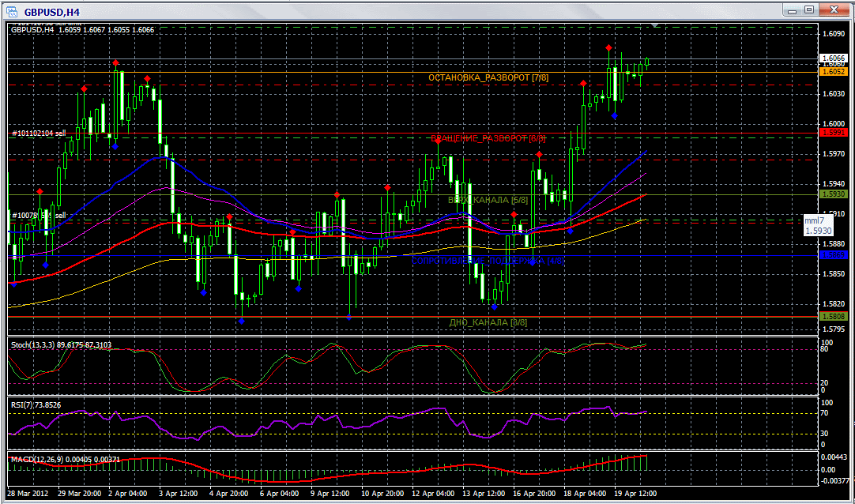Click the RSI scale level 30

pyautogui.click(x=824, y=434)
